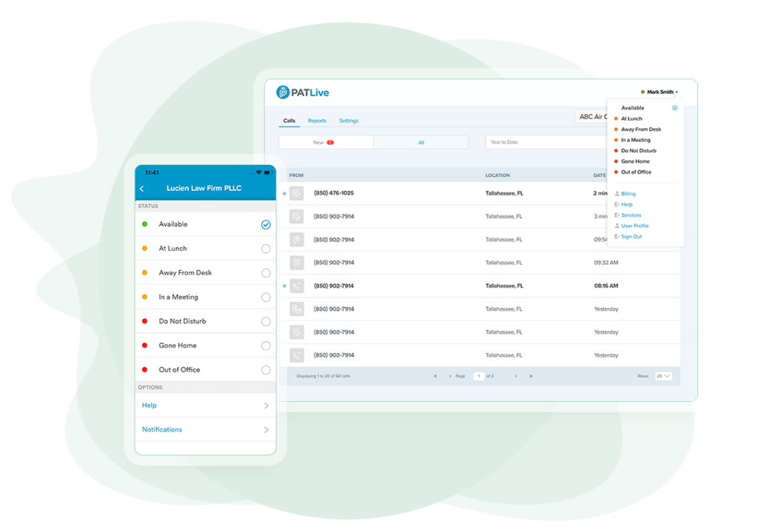758x532 pixels.
Task: Open the Mark Smith user dropdown
Action: tap(660, 92)
